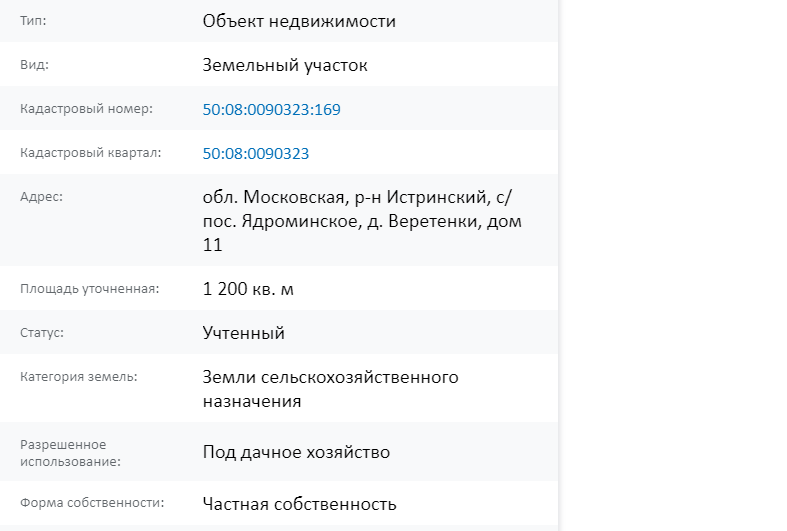Click 'Под дачное хозяйство' permitted use value
The width and height of the screenshot is (787, 531).
pyautogui.click(x=296, y=452)
